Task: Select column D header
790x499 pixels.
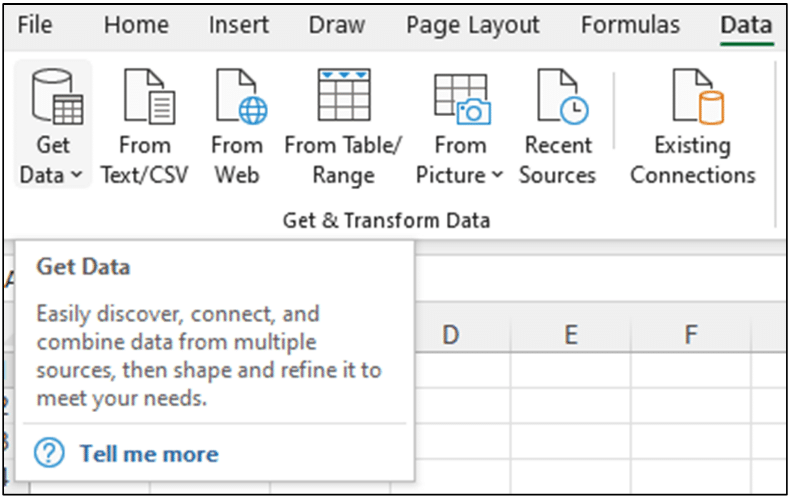Action: tap(450, 335)
